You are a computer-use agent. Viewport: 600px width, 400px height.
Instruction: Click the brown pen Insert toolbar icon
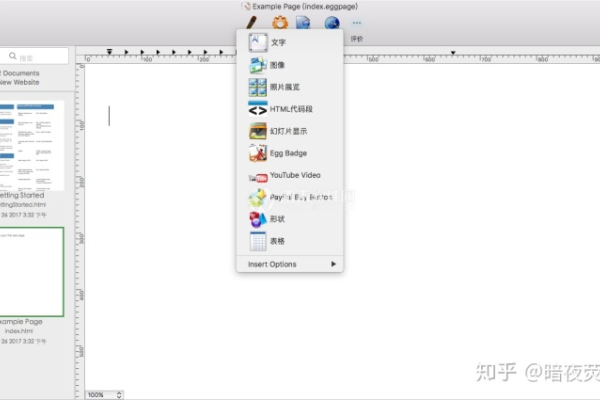[251, 22]
